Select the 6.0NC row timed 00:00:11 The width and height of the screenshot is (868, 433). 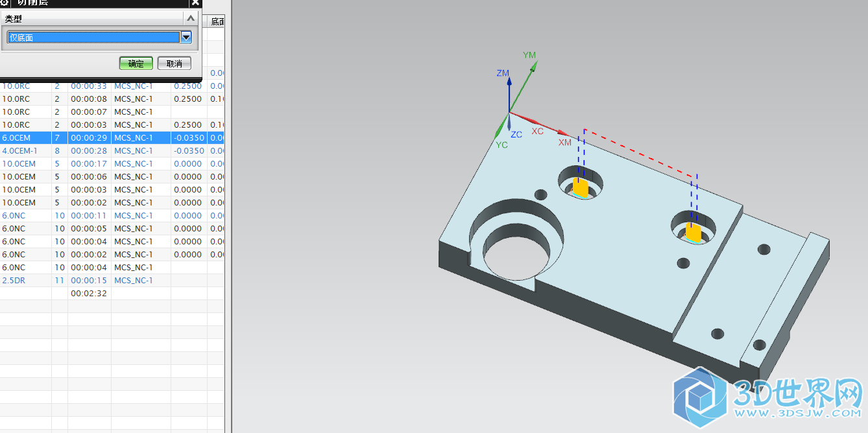(112, 215)
